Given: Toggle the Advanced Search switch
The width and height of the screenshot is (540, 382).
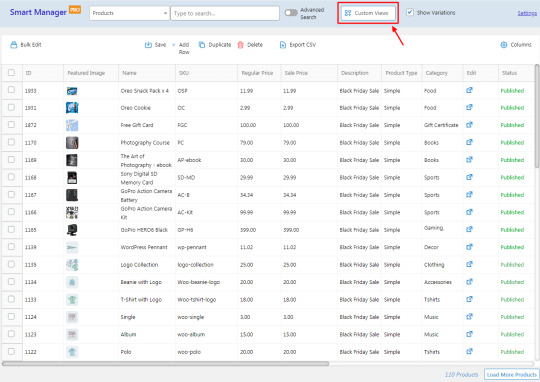Looking at the screenshot, I should [x=291, y=13].
